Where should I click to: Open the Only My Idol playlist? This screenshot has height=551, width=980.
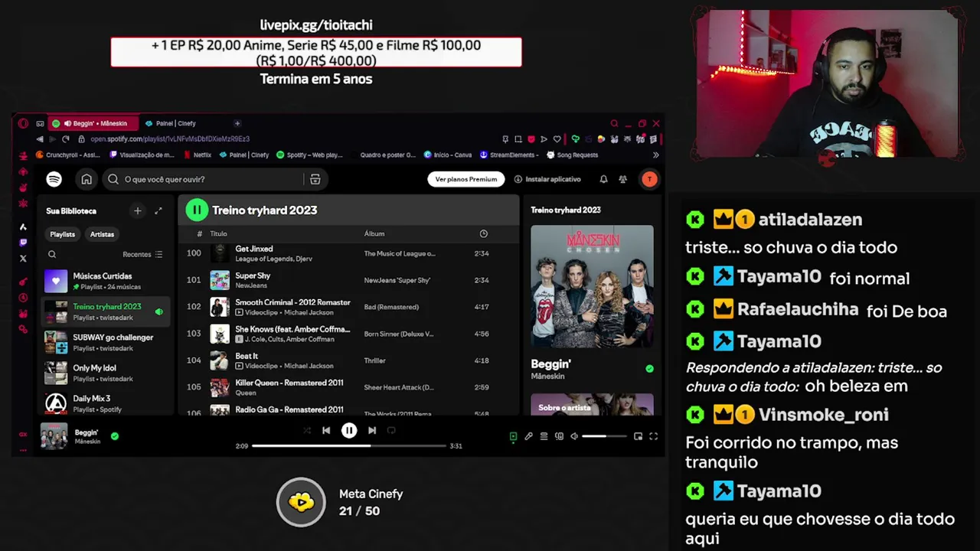point(106,373)
